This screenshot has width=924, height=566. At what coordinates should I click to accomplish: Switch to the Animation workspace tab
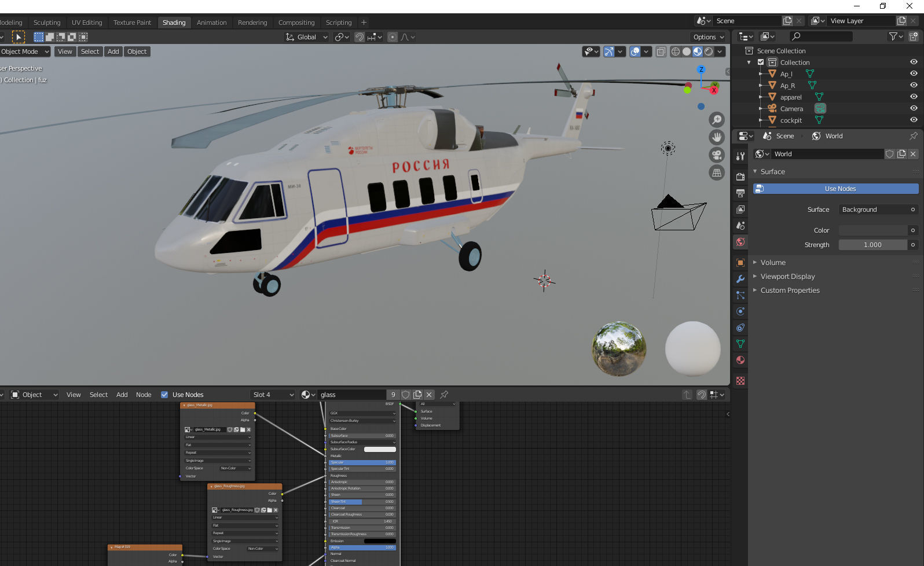click(x=211, y=23)
